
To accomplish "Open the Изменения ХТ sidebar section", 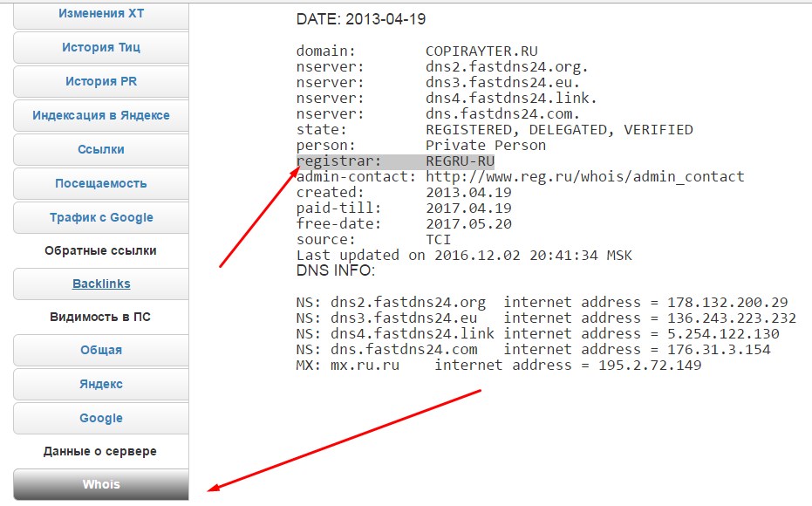I will [101, 14].
